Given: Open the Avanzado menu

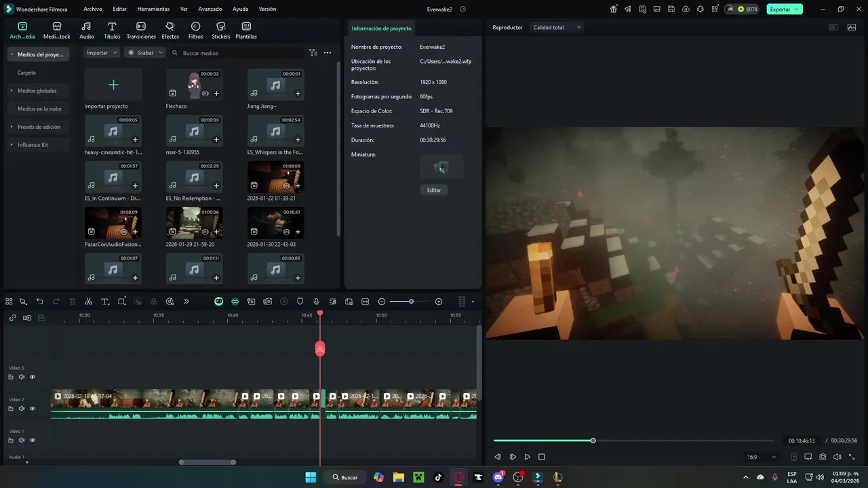Looking at the screenshot, I should (210, 9).
